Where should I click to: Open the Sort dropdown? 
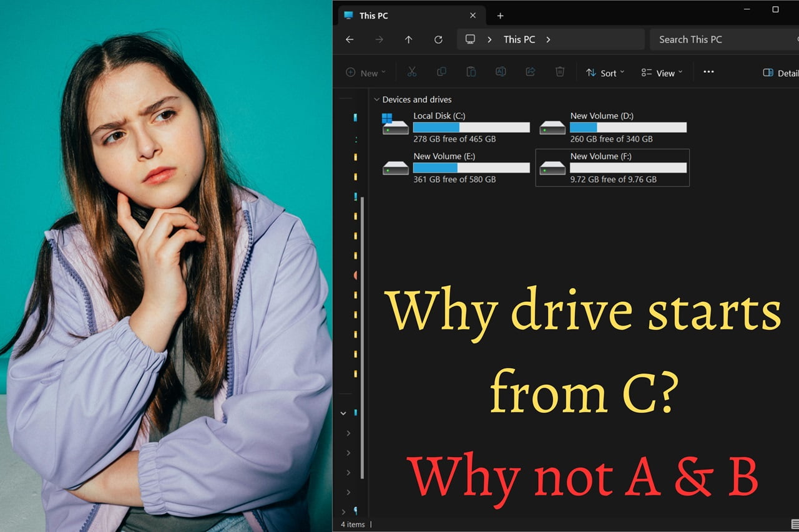tap(604, 73)
